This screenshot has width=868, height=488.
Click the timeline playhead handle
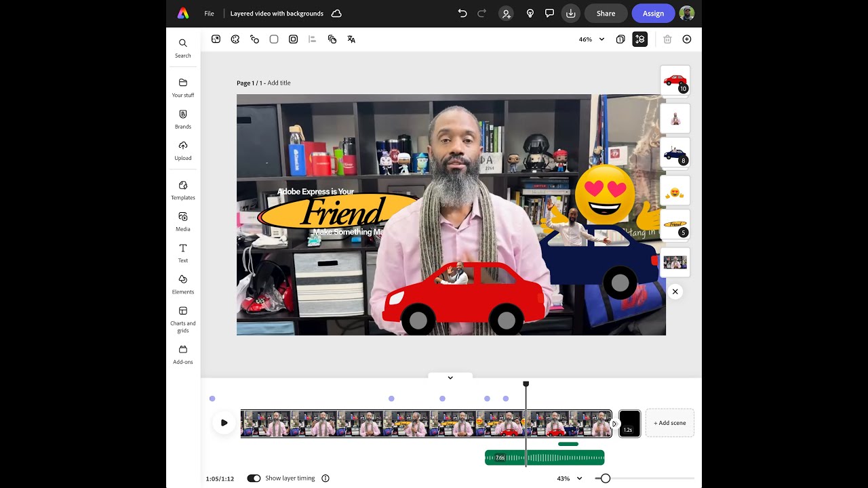click(x=526, y=384)
